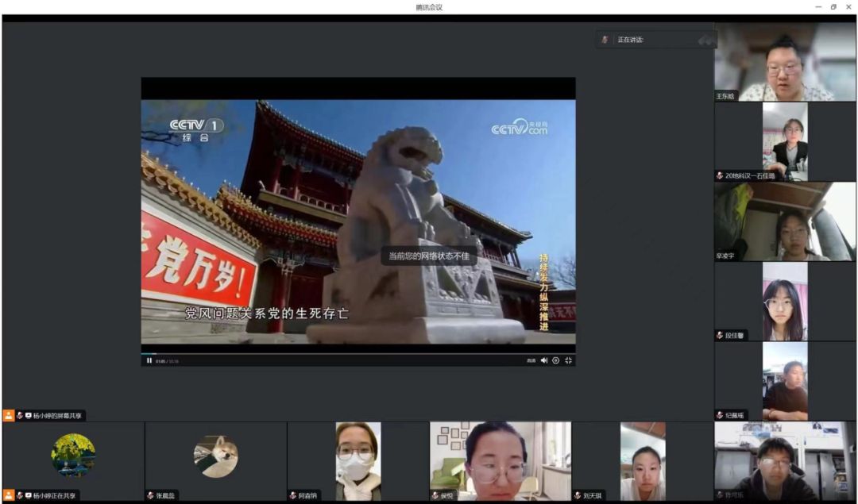Mute the video player volume icon
858x504 pixels.
[544, 361]
